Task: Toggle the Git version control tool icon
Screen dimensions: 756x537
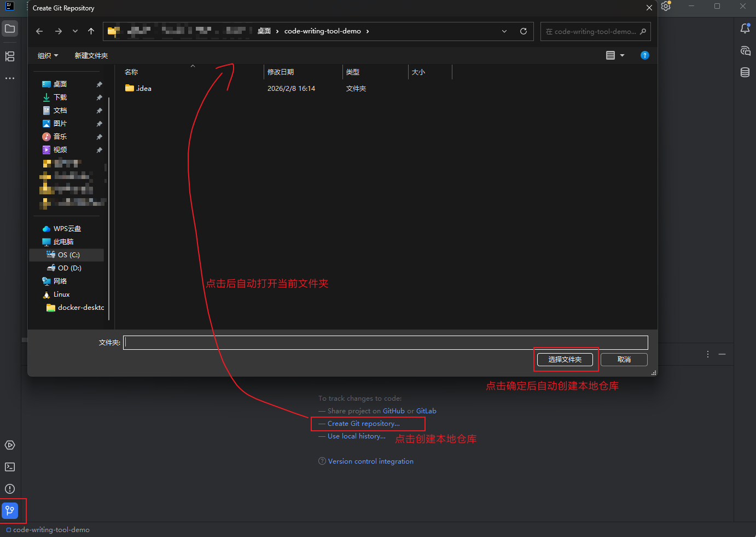Action: click(x=10, y=511)
